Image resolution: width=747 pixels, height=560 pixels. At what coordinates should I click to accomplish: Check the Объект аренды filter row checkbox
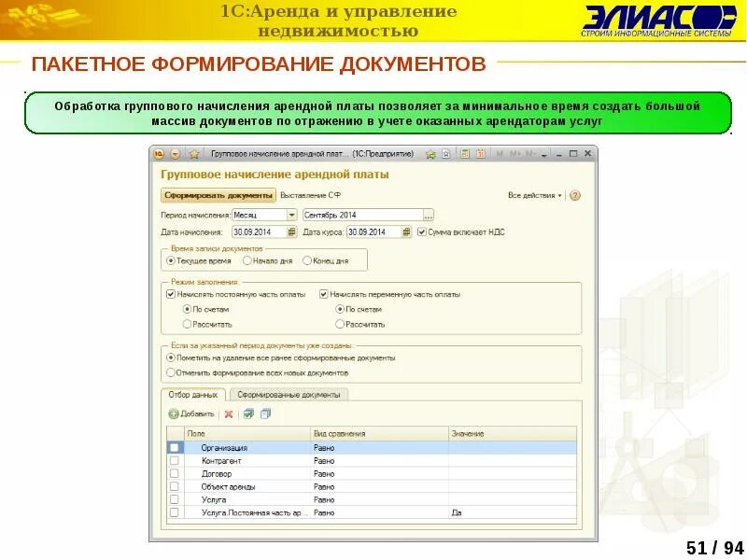pos(175,486)
